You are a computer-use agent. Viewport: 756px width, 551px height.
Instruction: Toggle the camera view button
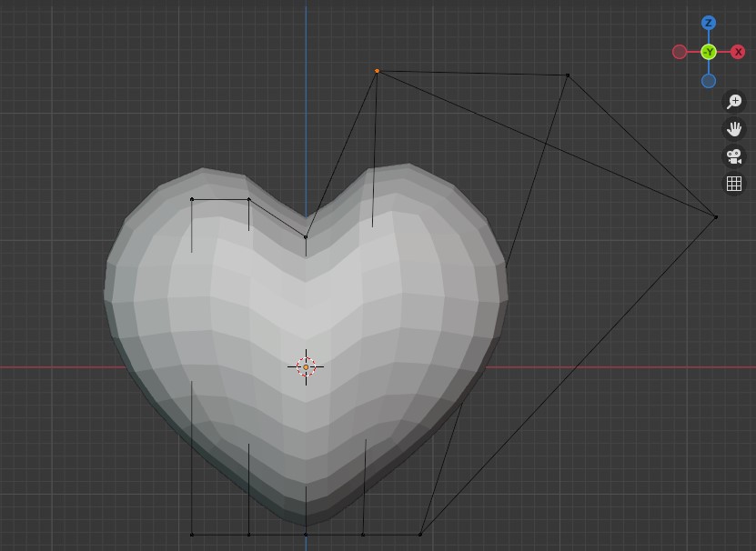pyautogui.click(x=734, y=156)
